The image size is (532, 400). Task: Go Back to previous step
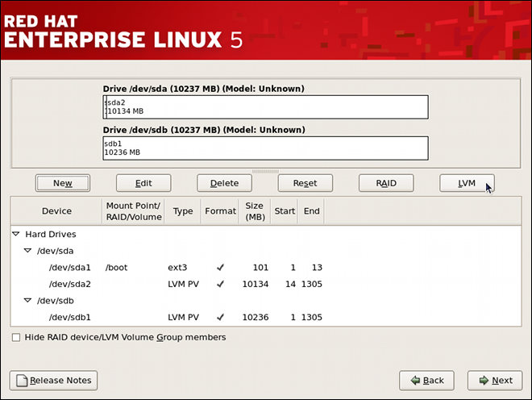[x=426, y=381]
